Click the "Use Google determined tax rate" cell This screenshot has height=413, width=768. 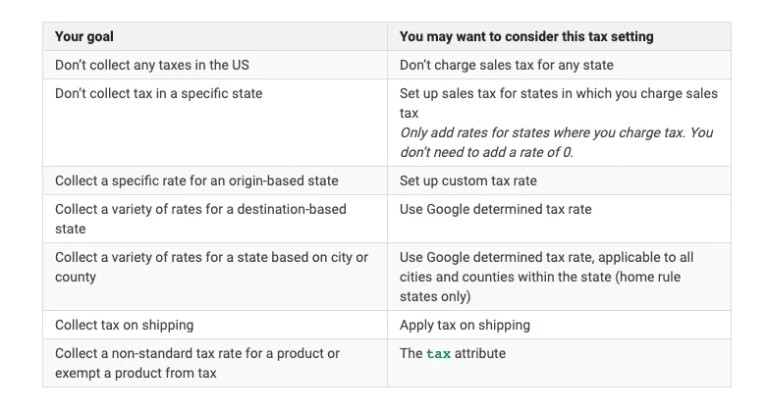[495, 209]
